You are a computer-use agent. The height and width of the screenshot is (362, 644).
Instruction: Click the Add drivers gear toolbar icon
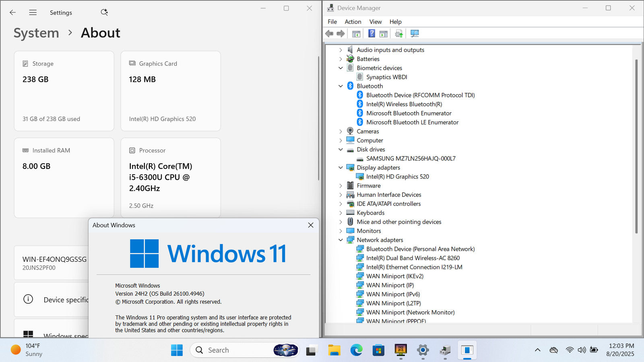pos(399,34)
